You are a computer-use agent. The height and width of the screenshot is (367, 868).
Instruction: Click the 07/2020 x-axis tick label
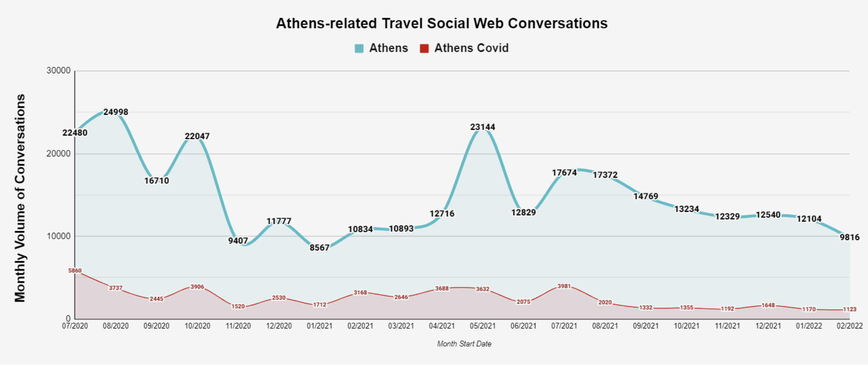click(x=75, y=326)
